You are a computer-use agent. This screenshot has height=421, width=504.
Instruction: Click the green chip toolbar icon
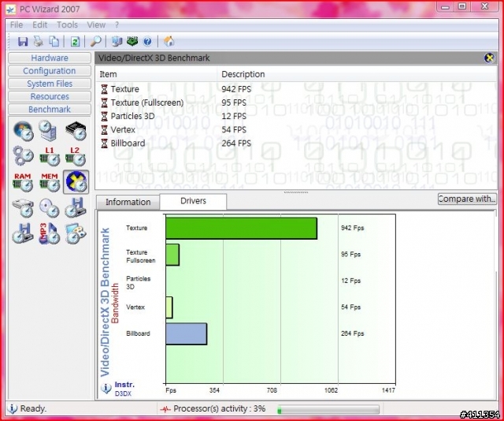132,41
